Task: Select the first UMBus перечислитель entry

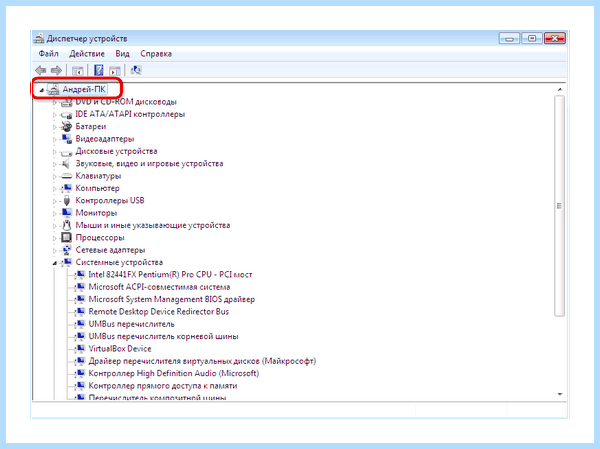Action: point(131,324)
